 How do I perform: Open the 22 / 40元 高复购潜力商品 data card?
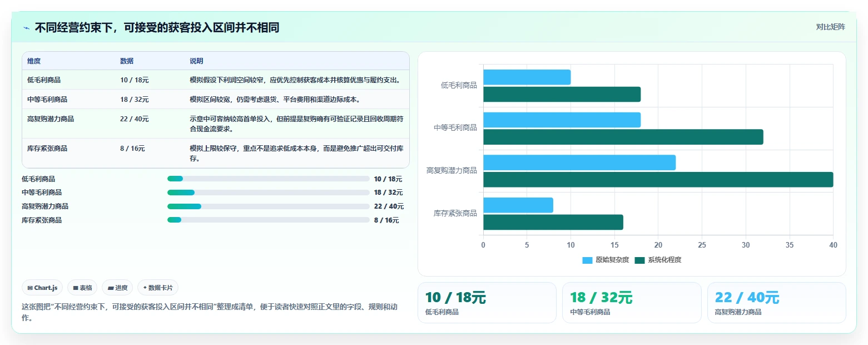click(776, 303)
